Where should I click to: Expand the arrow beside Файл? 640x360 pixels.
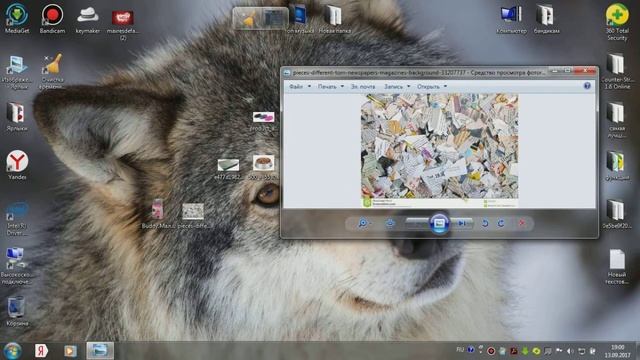click(309, 87)
